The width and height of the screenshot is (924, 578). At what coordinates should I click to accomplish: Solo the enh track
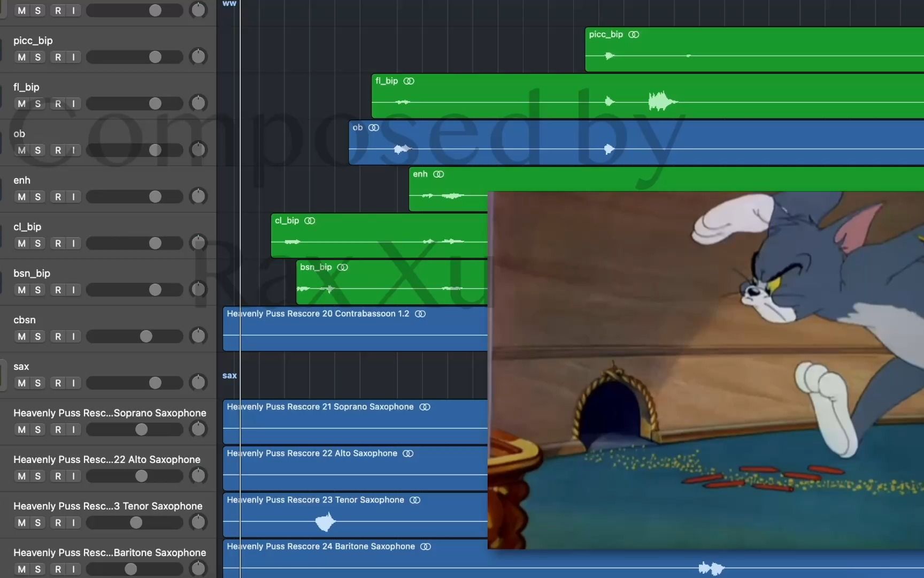point(37,196)
